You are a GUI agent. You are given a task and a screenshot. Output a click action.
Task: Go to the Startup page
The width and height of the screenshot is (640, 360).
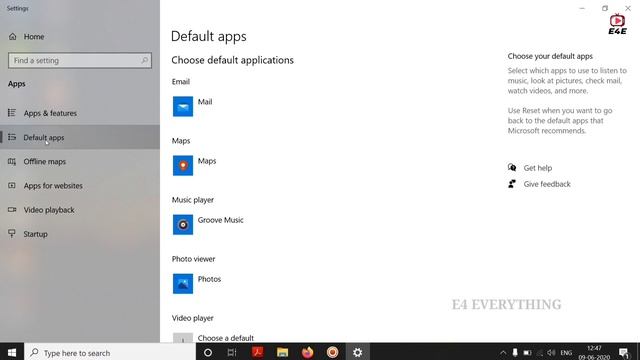(x=80, y=234)
